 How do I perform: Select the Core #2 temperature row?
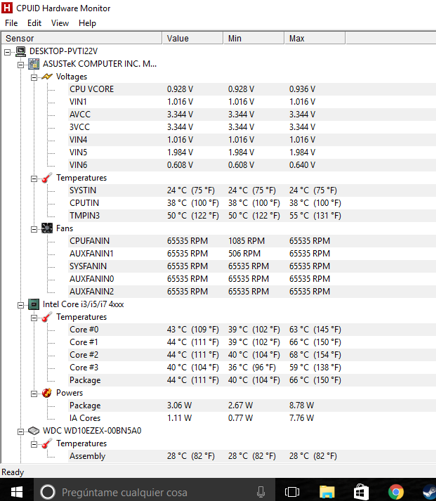pos(252,355)
